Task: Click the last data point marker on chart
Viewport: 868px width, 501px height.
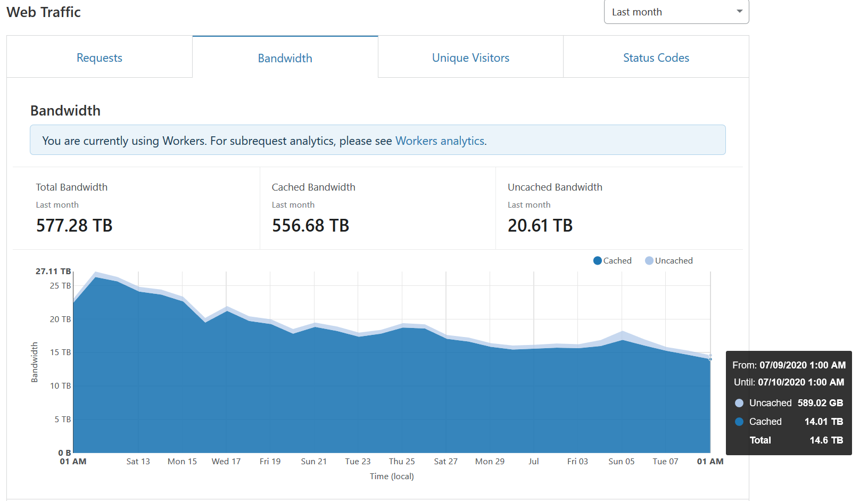Action: [710, 359]
